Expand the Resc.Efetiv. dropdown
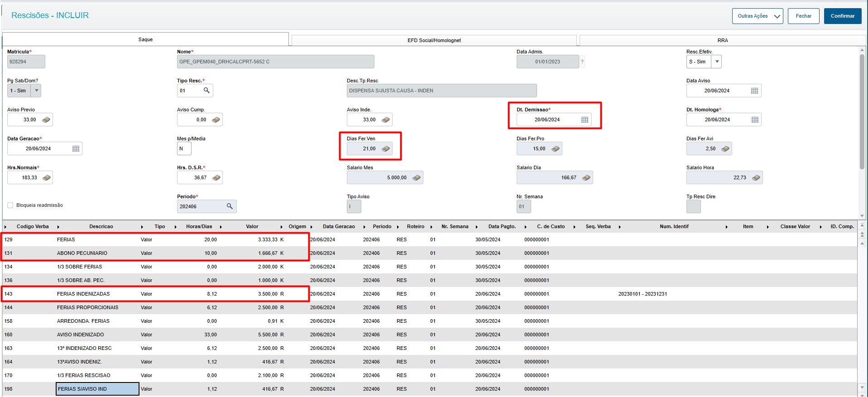 pyautogui.click(x=716, y=62)
